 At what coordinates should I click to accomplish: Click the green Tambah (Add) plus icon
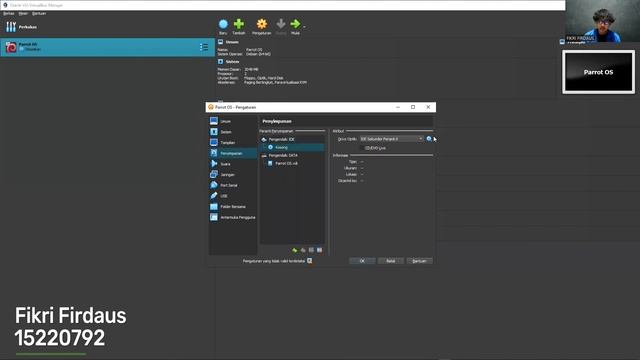pos(239,24)
